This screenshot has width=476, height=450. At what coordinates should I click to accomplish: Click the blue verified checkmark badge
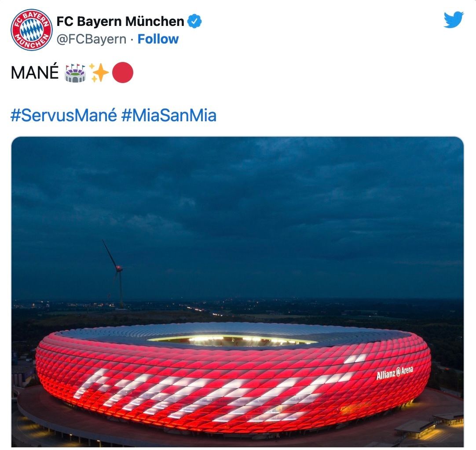194,21
